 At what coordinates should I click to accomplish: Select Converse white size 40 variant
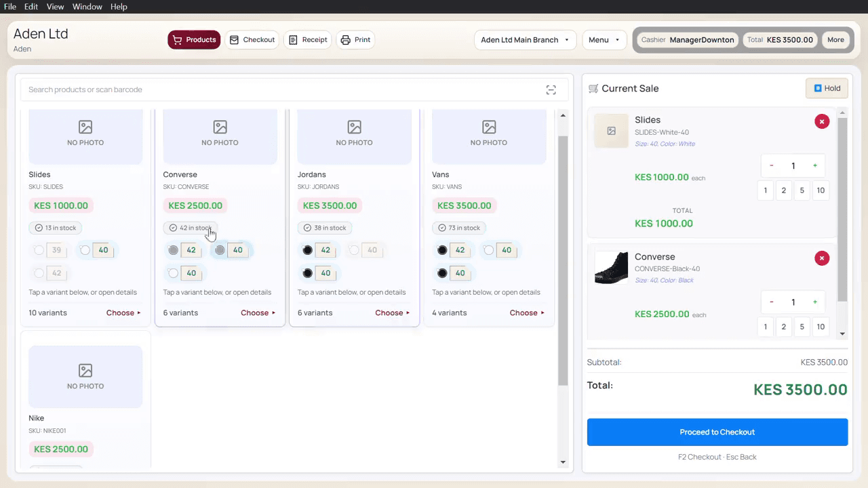click(x=184, y=273)
